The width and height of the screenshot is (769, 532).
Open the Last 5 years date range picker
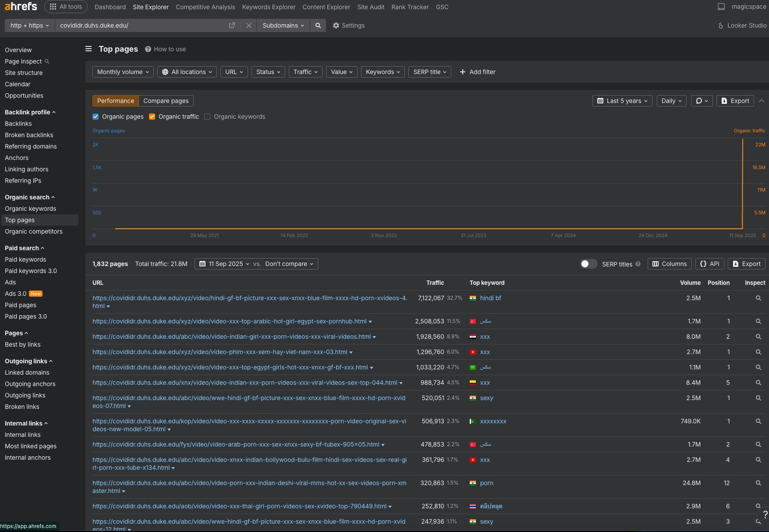(622, 101)
